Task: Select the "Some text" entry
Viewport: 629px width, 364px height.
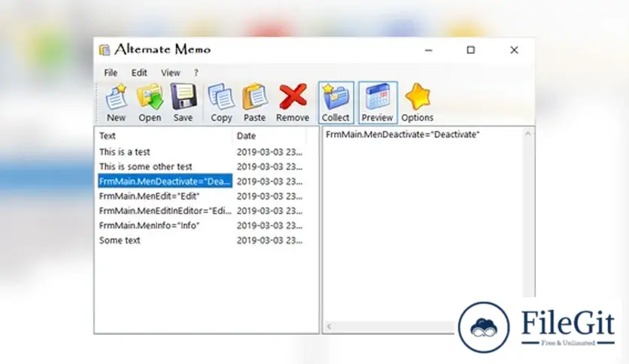Action: click(120, 240)
